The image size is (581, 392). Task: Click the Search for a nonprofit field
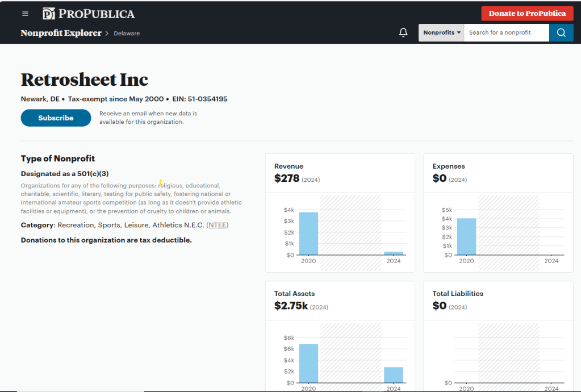pos(506,33)
